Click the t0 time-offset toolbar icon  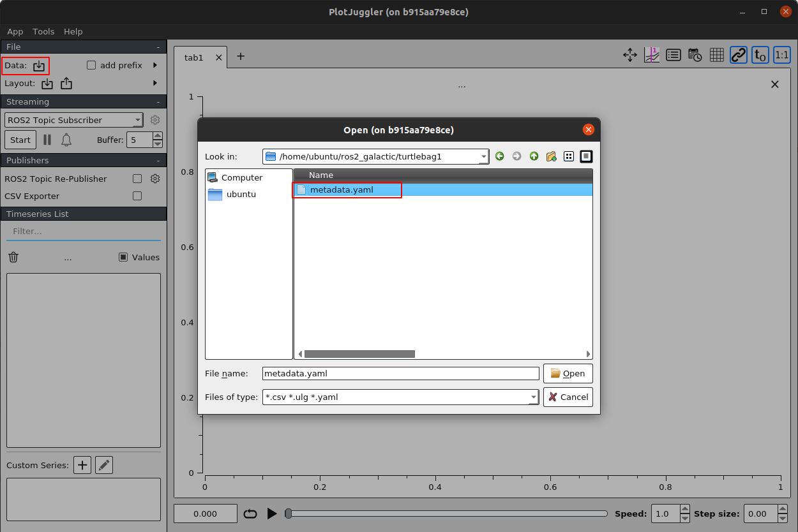click(x=760, y=55)
